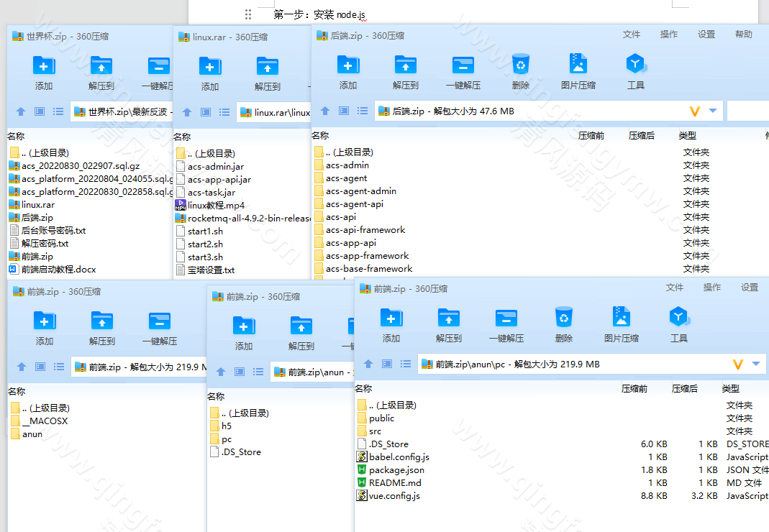Click the 添加 icon in the 世界杯.zip window
This screenshot has width=769, height=532.
[x=44, y=70]
